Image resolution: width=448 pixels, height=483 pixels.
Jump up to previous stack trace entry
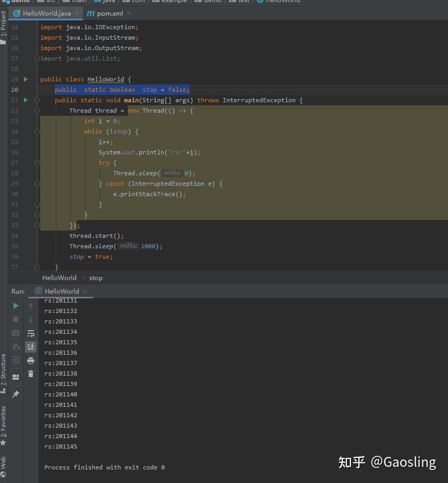click(x=31, y=306)
